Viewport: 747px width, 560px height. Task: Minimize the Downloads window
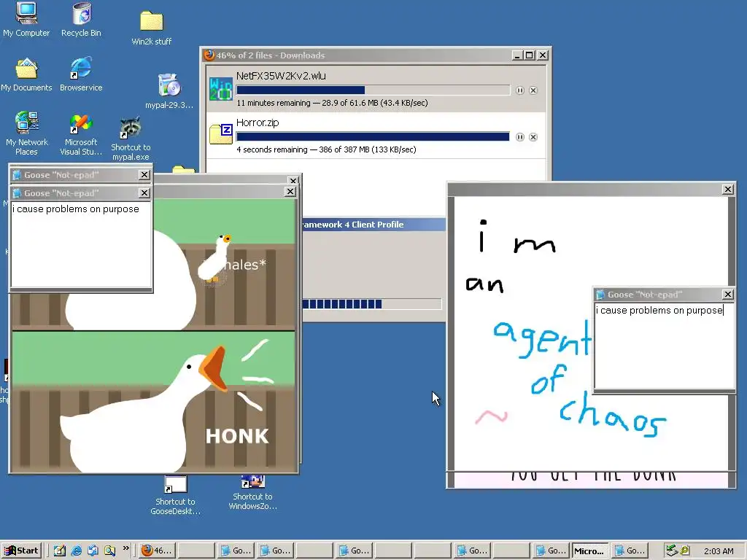[518, 55]
